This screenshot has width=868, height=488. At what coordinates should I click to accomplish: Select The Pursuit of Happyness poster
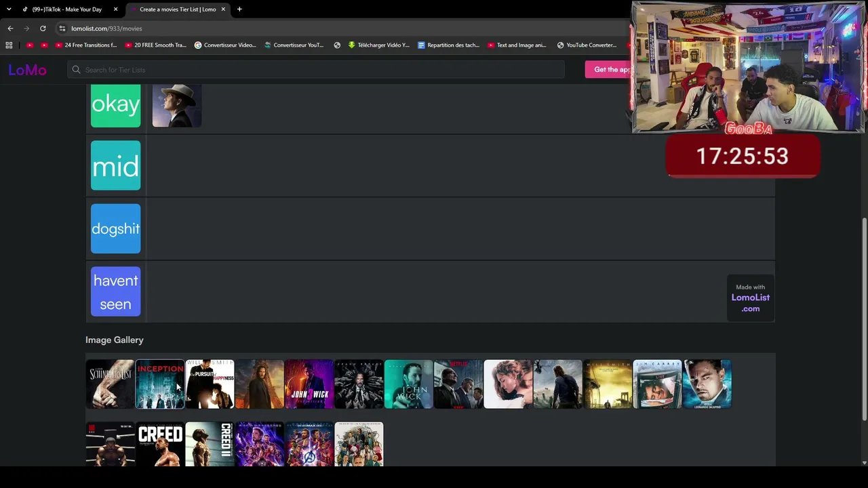point(210,384)
